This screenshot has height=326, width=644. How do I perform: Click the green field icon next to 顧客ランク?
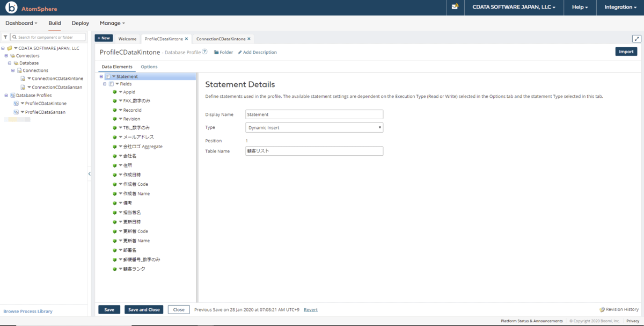tap(115, 269)
